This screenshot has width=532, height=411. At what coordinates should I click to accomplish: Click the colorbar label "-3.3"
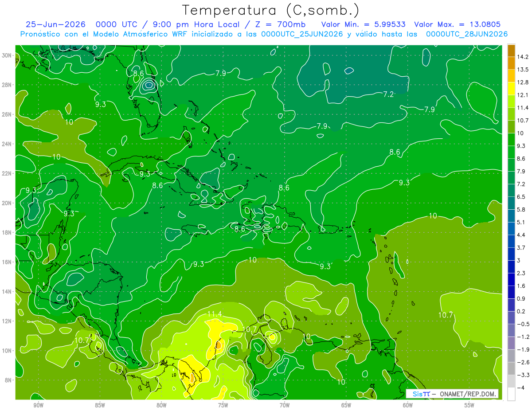pos(523,375)
